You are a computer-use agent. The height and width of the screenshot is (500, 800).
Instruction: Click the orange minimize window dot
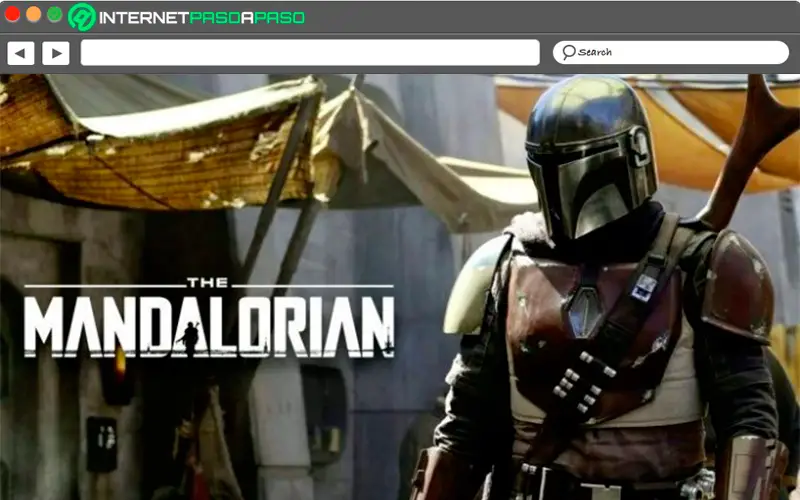(x=34, y=14)
